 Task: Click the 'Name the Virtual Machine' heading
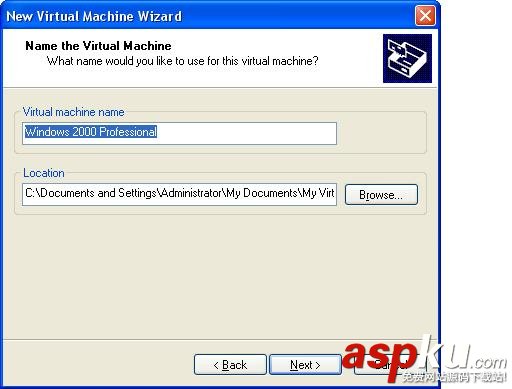(x=98, y=46)
